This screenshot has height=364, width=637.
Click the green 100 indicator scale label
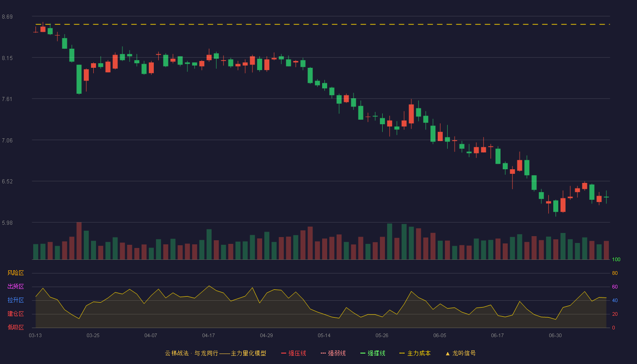click(x=616, y=260)
